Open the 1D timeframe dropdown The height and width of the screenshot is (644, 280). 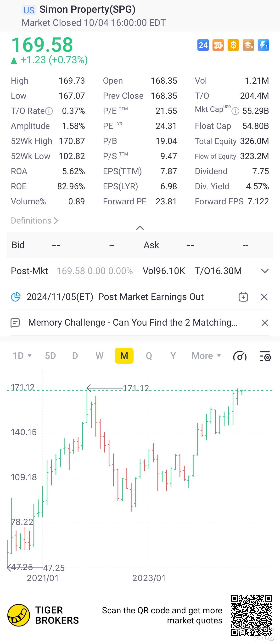click(22, 356)
